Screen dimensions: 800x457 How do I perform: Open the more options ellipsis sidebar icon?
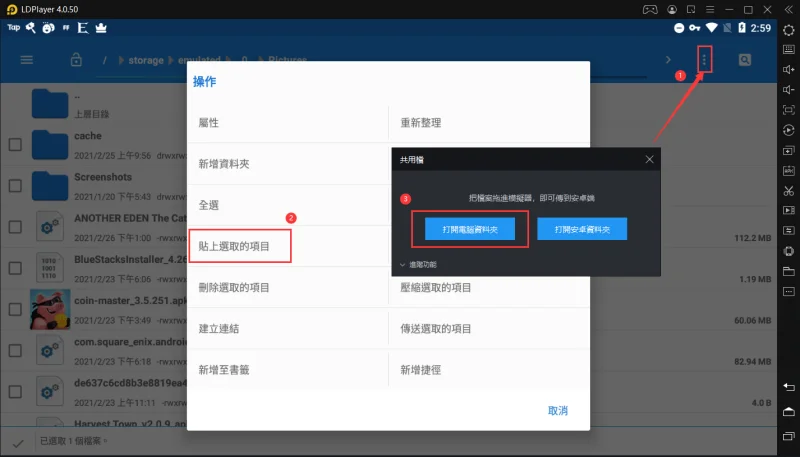point(789,291)
